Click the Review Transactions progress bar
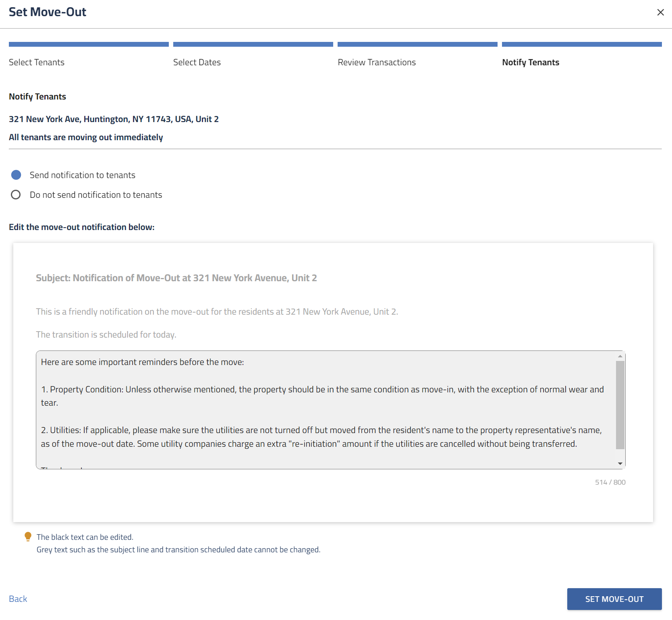 tap(417, 44)
